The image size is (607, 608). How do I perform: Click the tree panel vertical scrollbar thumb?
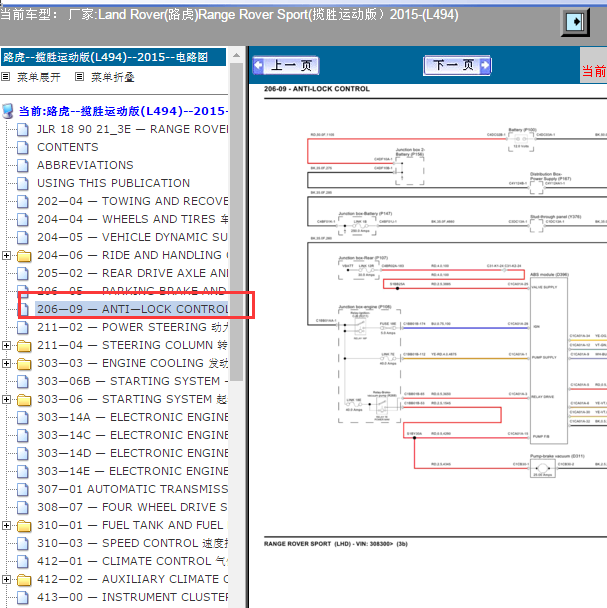click(x=236, y=222)
